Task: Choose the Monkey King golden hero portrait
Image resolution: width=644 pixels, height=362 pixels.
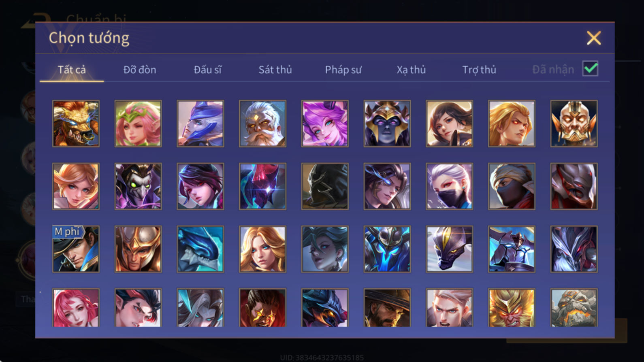Action: pyautogui.click(x=512, y=308)
